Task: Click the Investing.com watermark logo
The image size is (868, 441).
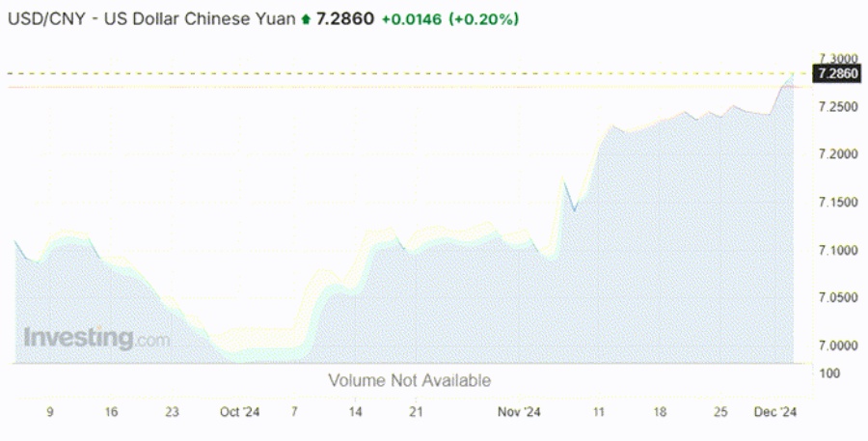Action: tap(96, 339)
